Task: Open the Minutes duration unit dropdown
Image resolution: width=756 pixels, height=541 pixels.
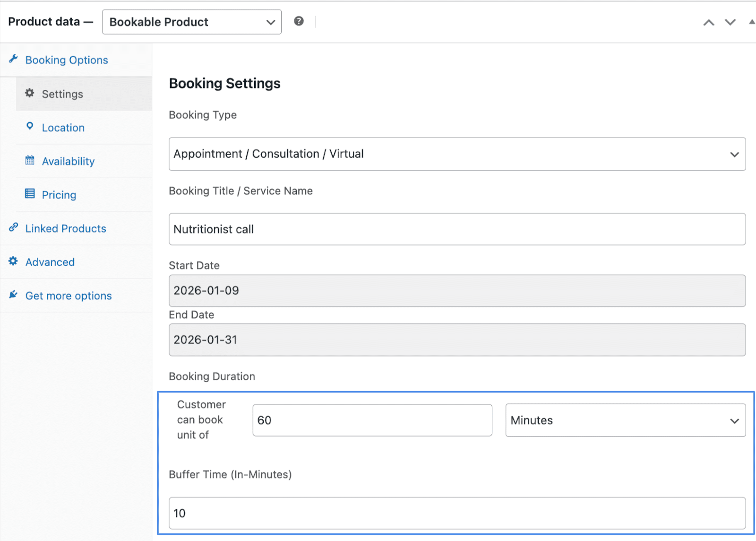Action: (626, 420)
